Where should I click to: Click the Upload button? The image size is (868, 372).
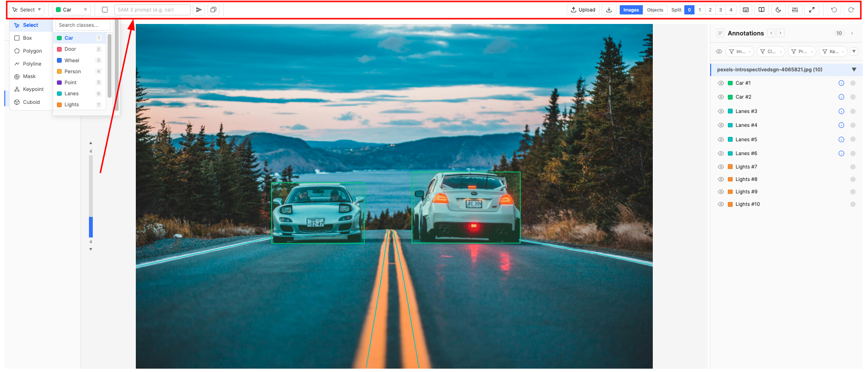[x=583, y=10]
